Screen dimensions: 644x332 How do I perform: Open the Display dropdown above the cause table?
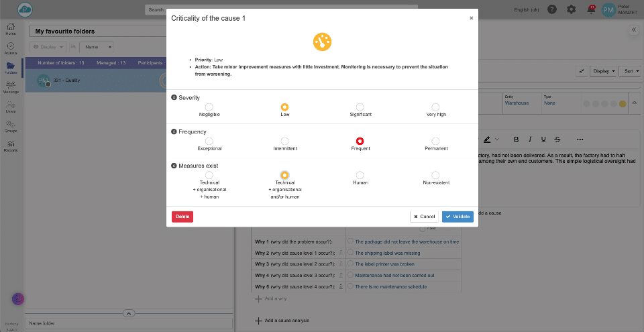tap(604, 70)
